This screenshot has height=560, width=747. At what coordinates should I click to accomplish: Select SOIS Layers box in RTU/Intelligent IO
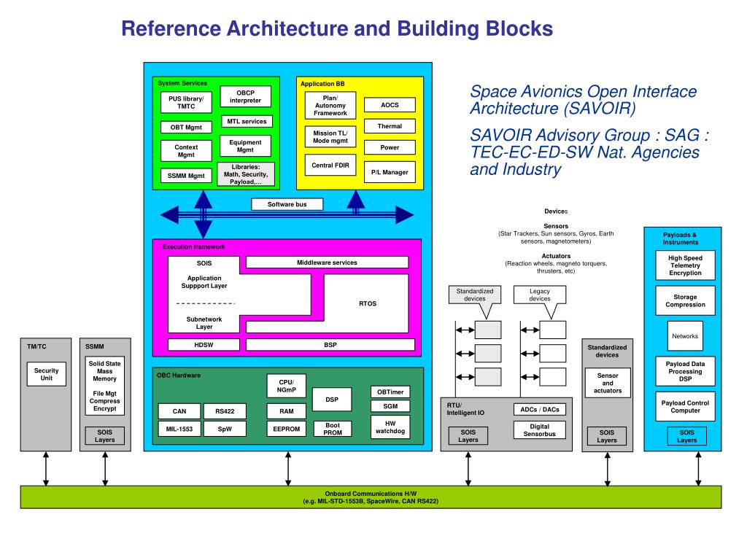[468, 436]
